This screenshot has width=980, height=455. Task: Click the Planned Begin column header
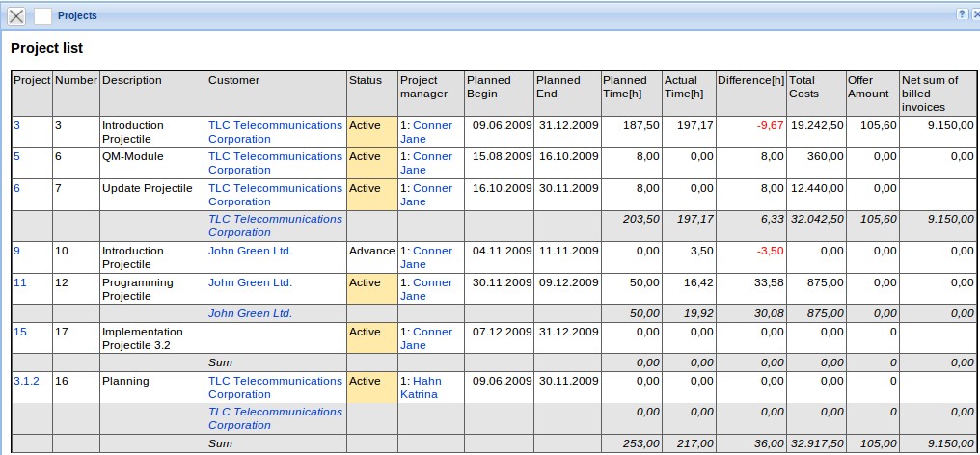click(488, 87)
